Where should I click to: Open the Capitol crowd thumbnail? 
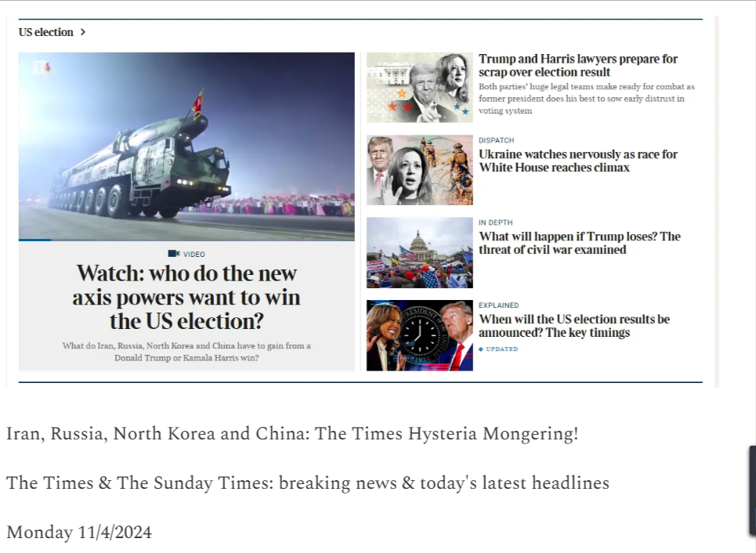coord(419,253)
